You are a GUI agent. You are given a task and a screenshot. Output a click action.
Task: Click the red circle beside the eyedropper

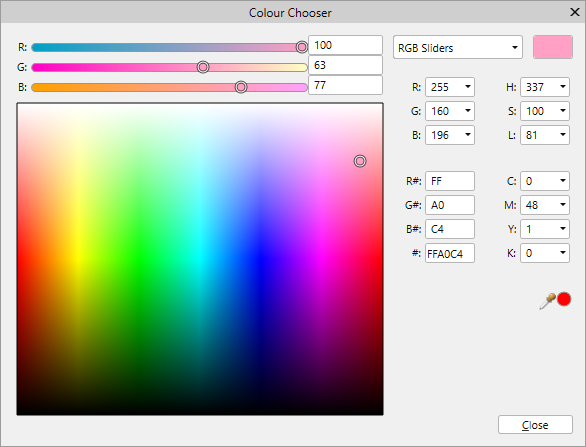[x=564, y=299]
